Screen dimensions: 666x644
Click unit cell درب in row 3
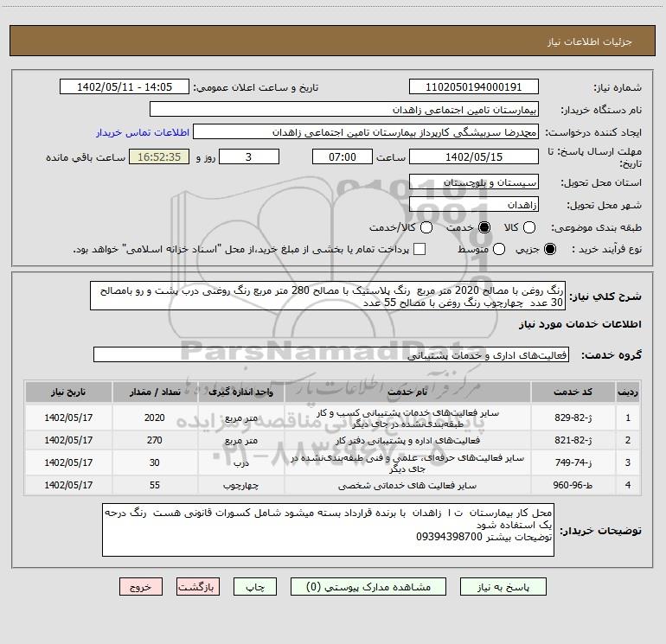click(241, 462)
